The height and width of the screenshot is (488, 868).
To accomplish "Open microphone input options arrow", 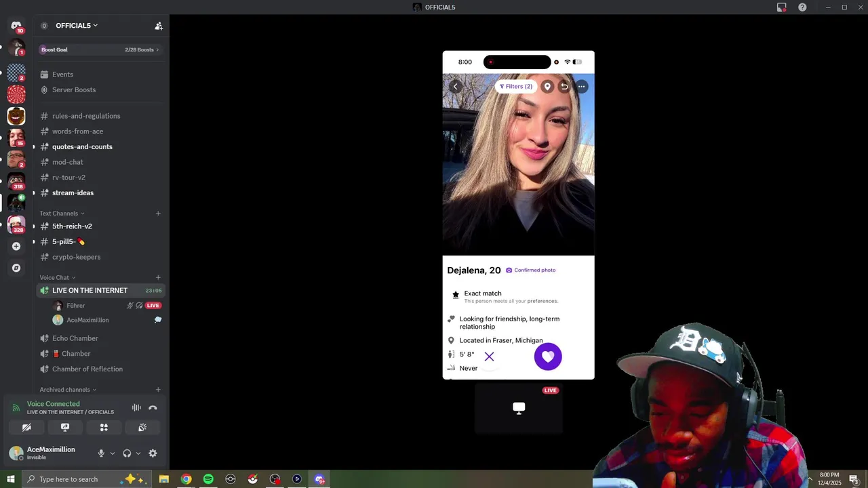I will pyautogui.click(x=113, y=453).
